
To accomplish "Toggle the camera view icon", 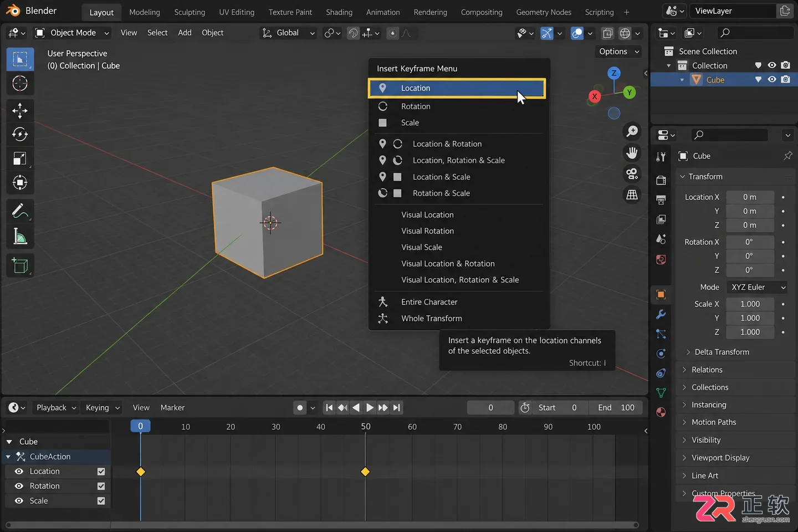I will pyautogui.click(x=632, y=173).
